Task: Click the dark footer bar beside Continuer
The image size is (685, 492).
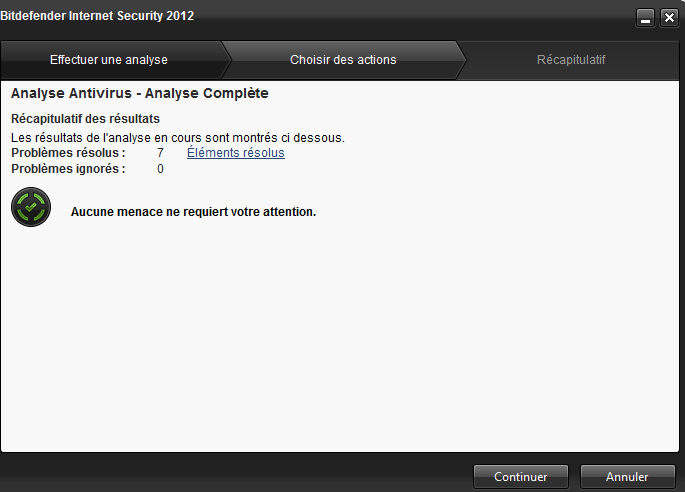Action: (236, 474)
